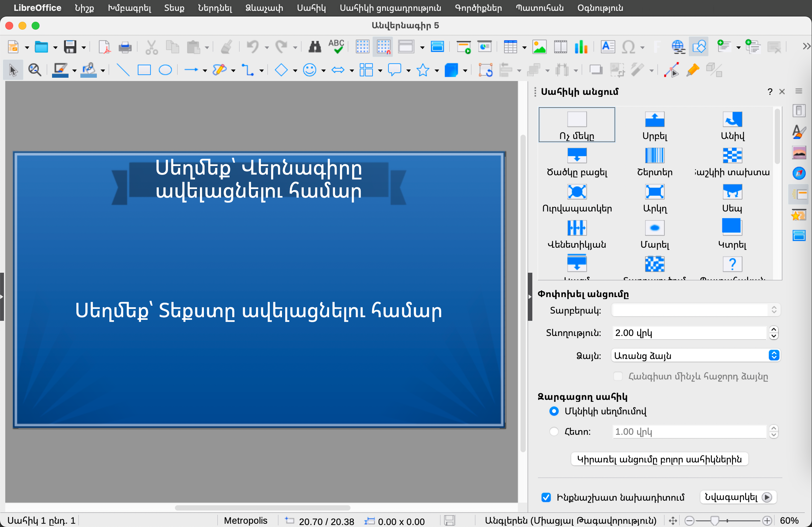The height and width of the screenshot is (527, 812).
Task: Select the Rectangle drawing tool
Action: point(144,70)
